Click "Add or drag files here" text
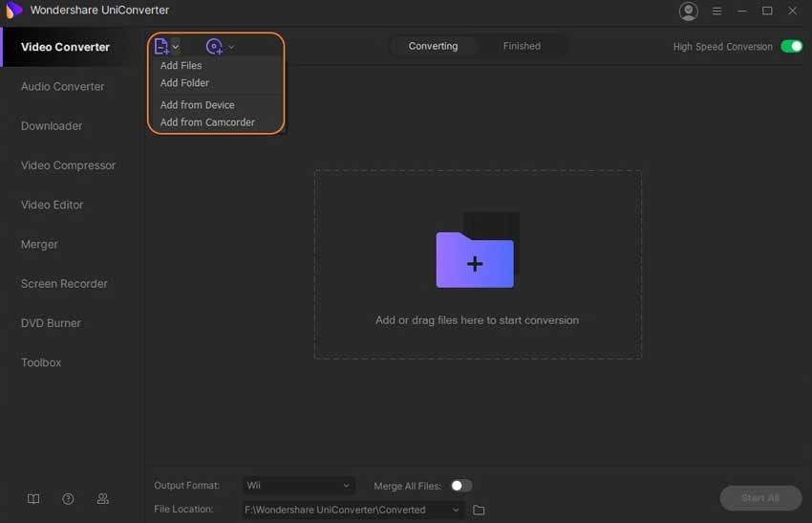Screen dimensions: 812x523 tap(477, 320)
